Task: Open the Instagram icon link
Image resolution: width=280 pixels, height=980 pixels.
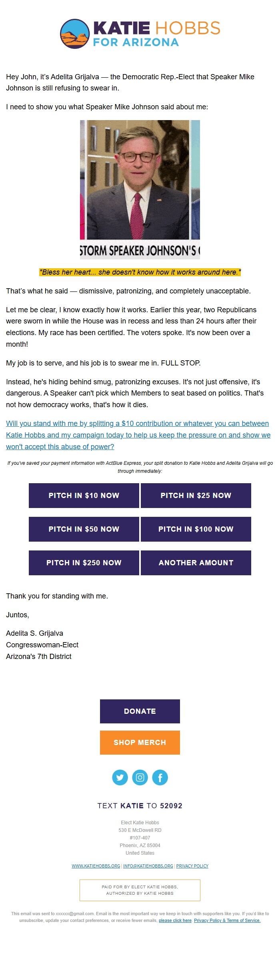Action: pos(140,777)
